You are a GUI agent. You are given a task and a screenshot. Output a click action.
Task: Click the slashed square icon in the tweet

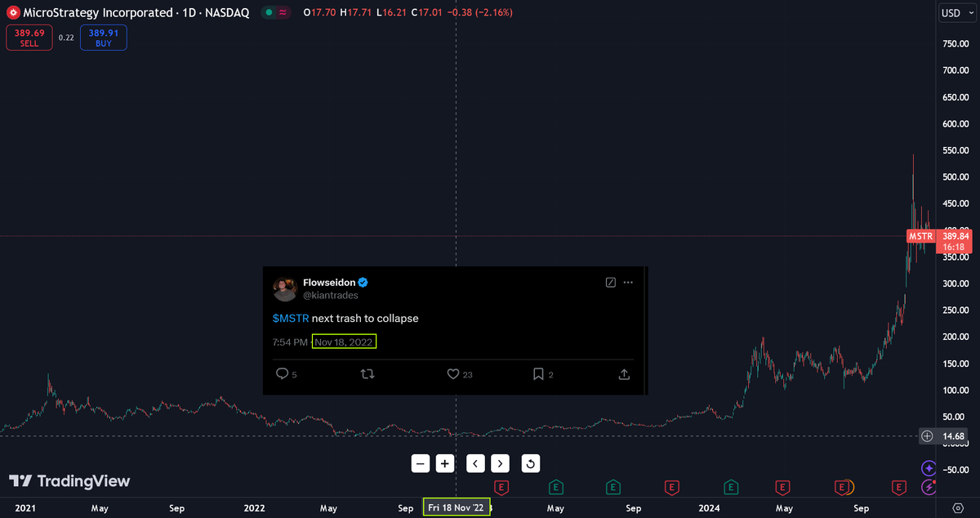(610, 283)
